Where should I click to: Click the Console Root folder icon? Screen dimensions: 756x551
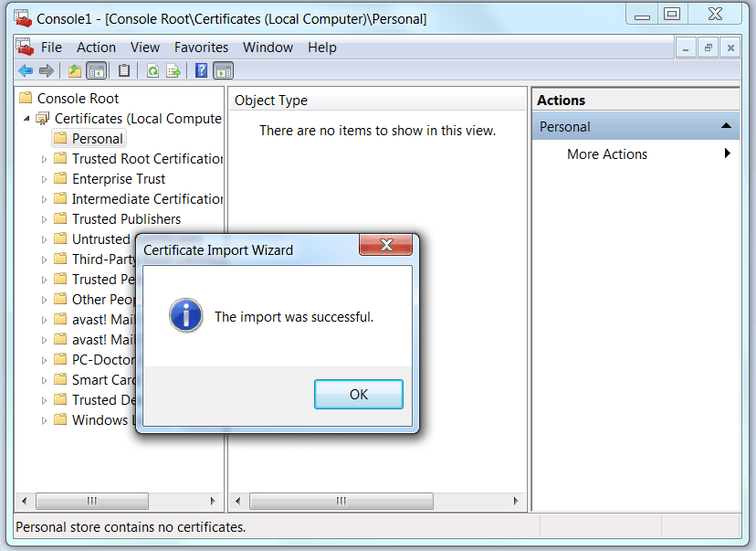[25, 98]
